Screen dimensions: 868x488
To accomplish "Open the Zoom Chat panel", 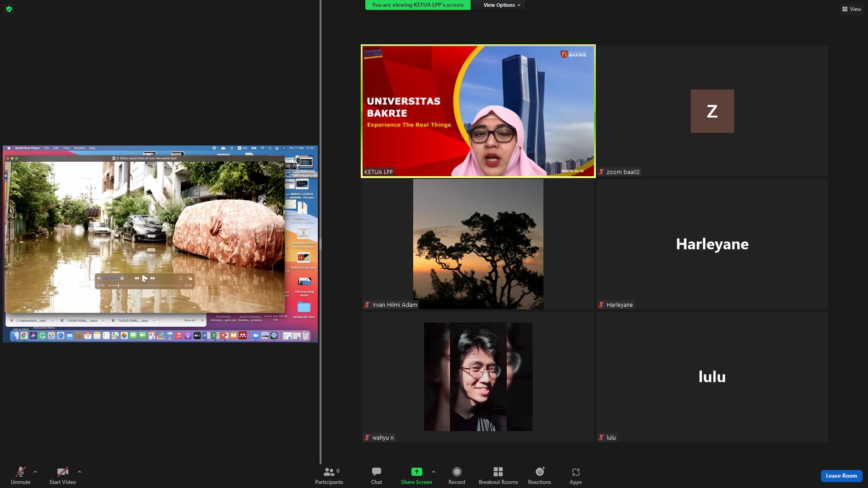I will pyautogui.click(x=377, y=476).
